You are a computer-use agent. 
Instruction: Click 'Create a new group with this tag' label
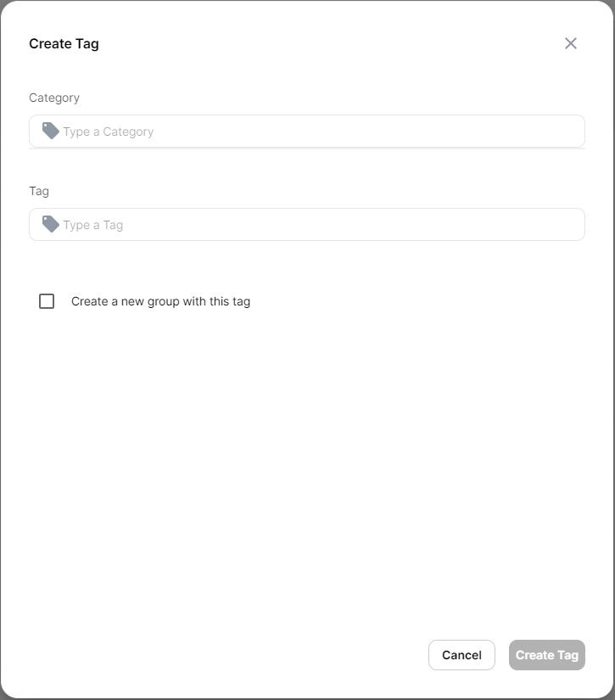pos(160,301)
